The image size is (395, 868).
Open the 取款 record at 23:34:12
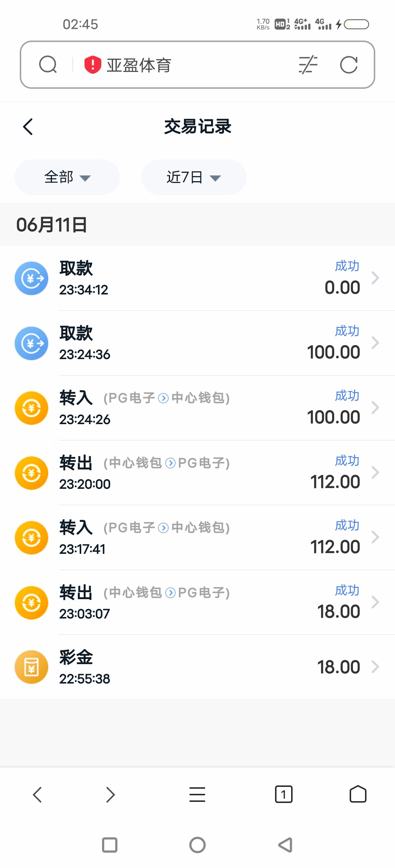click(x=197, y=278)
